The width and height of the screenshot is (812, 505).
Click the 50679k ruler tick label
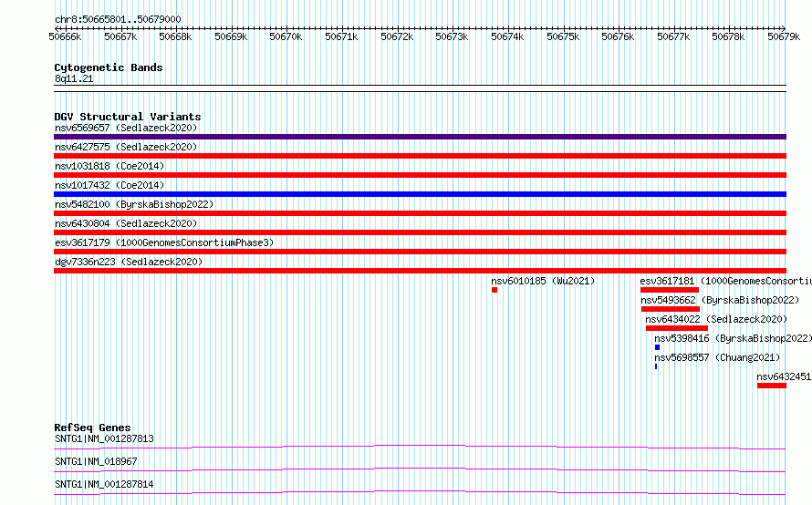point(784,36)
